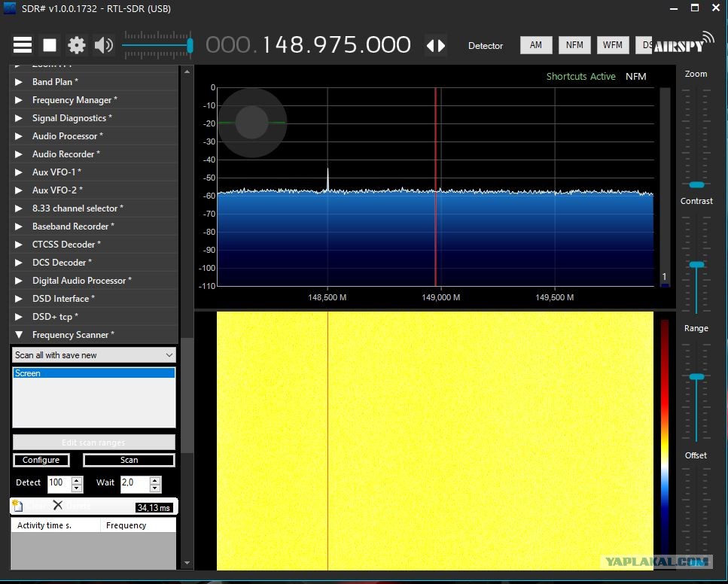The height and width of the screenshot is (584, 728).
Task: Open settings via the gear icon
Action: point(77,45)
